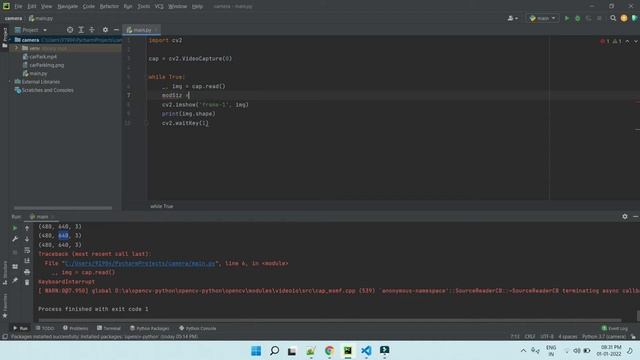
Task: Click the Windows Start button on taskbar
Action: 256,351
